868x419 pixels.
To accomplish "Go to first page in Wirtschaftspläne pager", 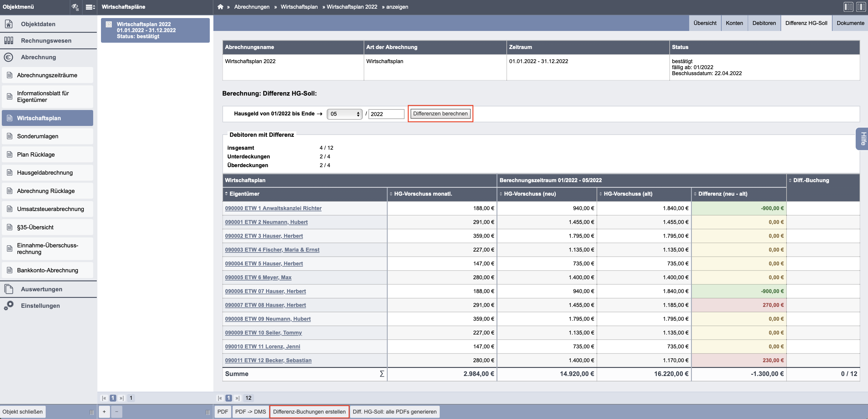I will coord(104,398).
